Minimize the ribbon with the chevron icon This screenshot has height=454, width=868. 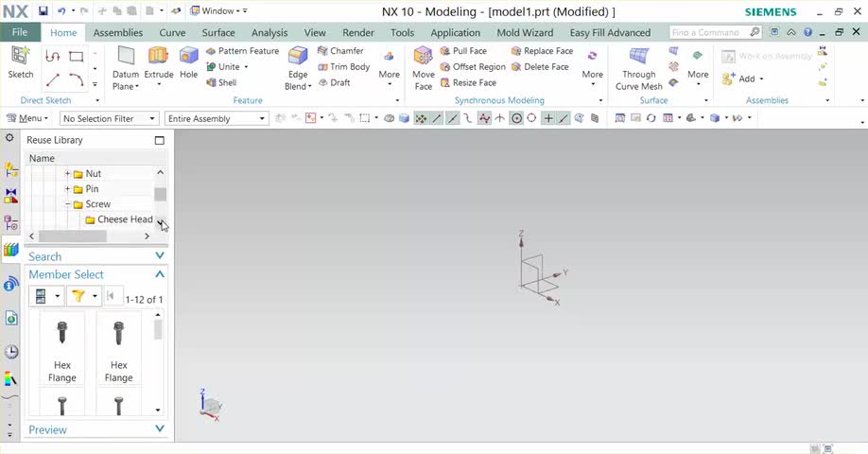(791, 32)
